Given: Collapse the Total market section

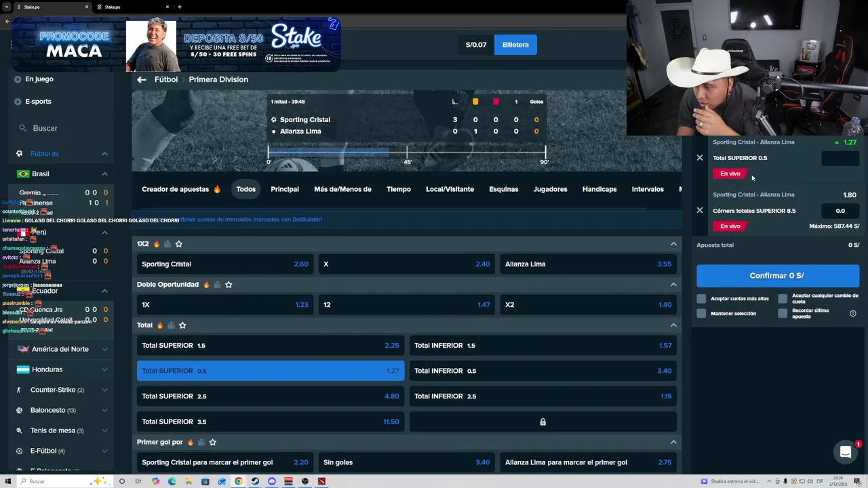Looking at the screenshot, I should pos(673,325).
